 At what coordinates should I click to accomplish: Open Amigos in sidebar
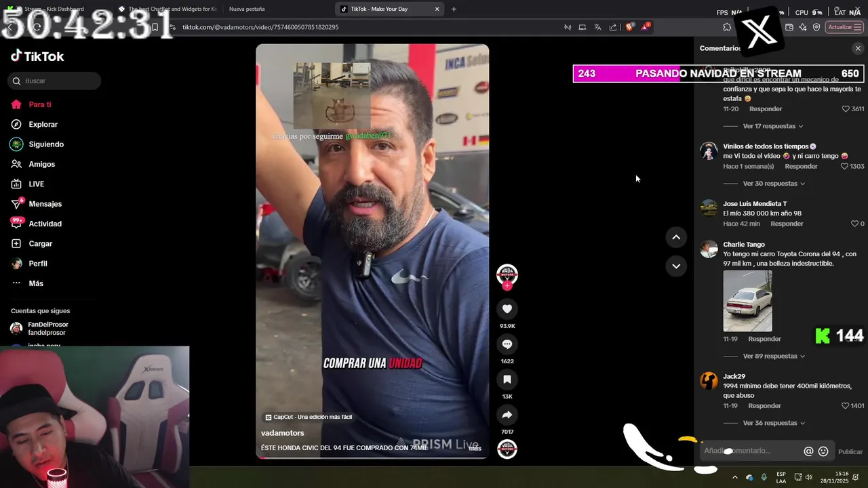point(33,164)
